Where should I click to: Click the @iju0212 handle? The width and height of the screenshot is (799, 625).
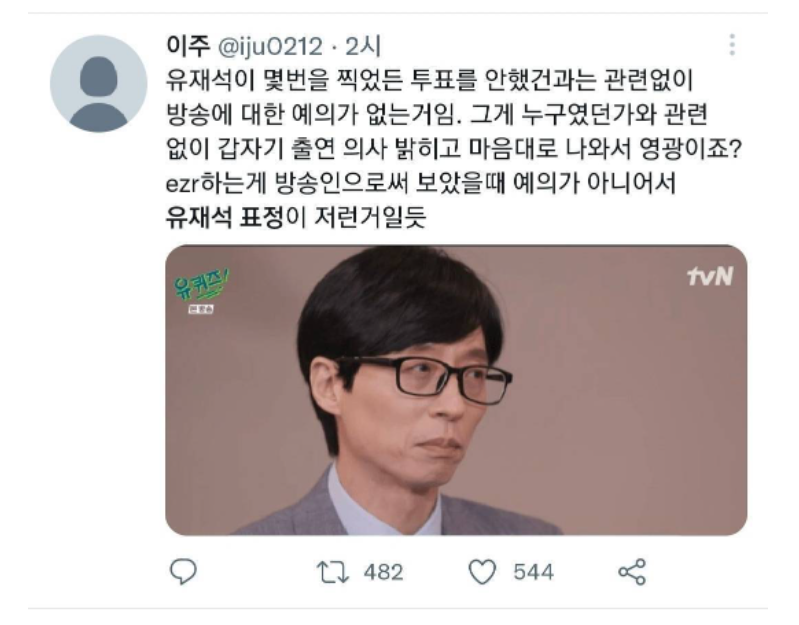click(270, 47)
